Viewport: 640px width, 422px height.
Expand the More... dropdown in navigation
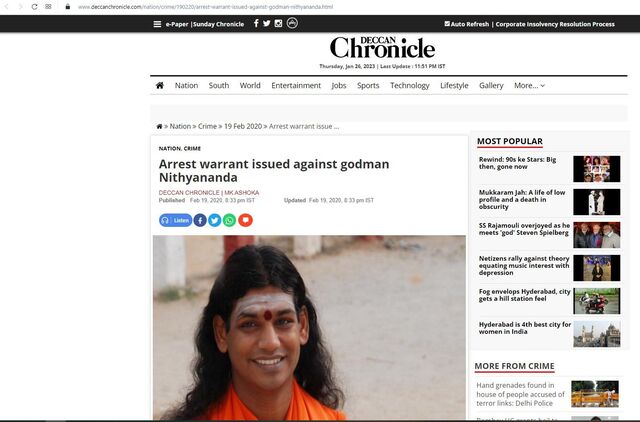(x=529, y=85)
